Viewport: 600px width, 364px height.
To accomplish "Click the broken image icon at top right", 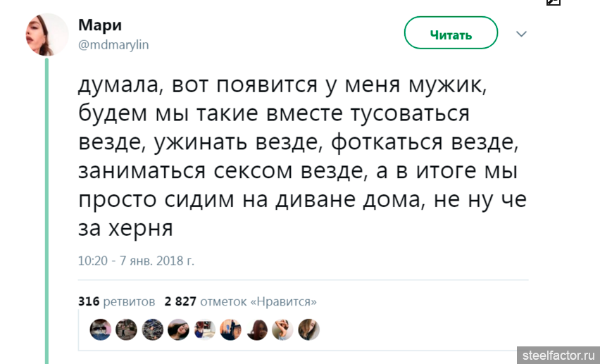I will [553, 2].
